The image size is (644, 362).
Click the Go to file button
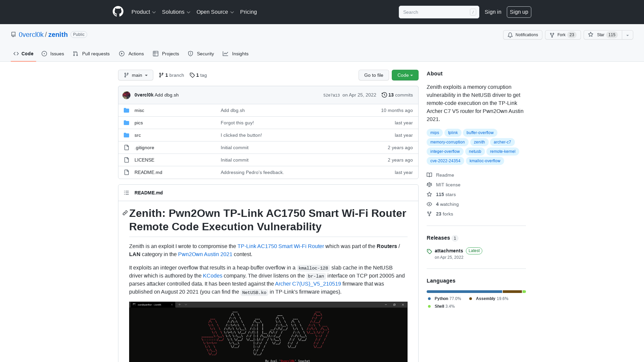(374, 75)
